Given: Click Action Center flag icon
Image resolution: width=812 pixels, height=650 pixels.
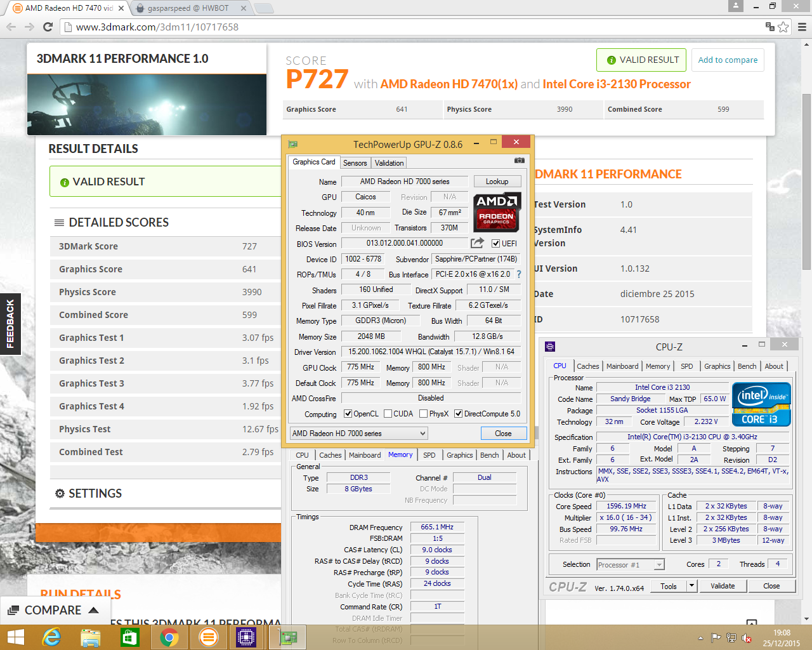Looking at the screenshot, I should (x=716, y=638).
